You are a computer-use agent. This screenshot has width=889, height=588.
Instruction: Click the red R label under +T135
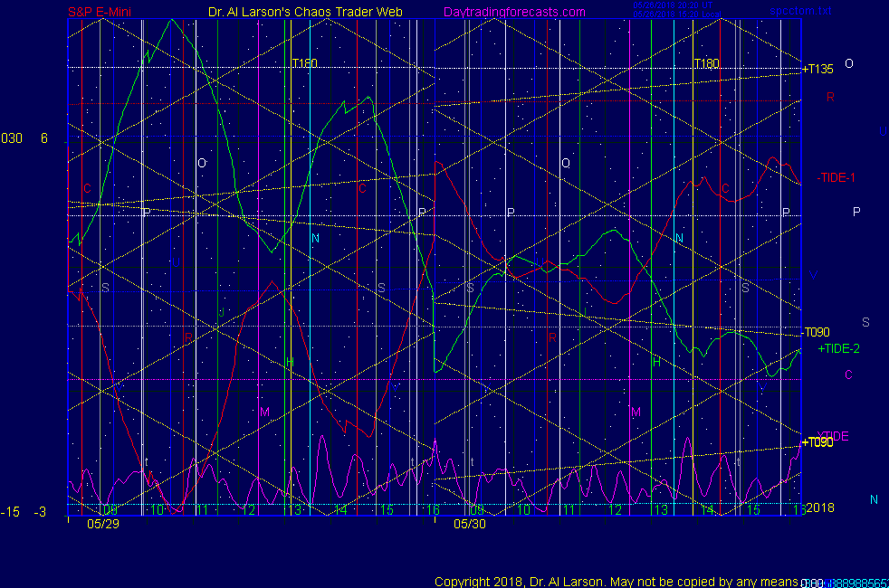[x=830, y=96]
